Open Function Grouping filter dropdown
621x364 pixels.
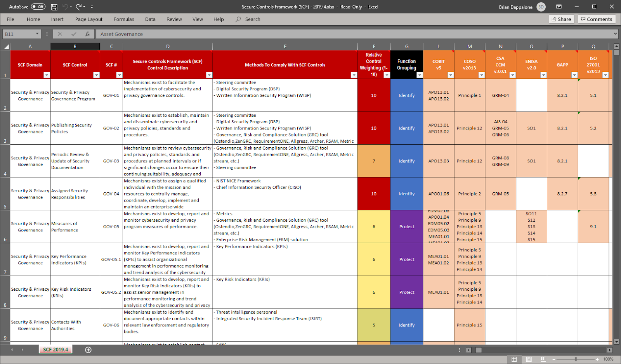pos(420,75)
